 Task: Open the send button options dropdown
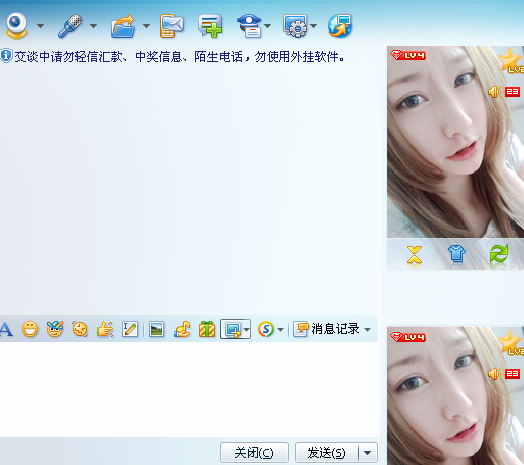click(x=368, y=453)
